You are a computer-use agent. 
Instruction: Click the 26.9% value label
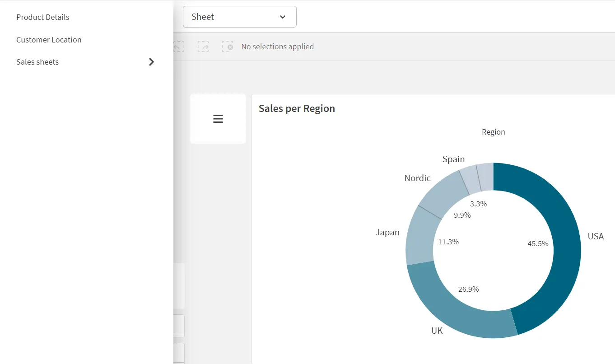[468, 289]
